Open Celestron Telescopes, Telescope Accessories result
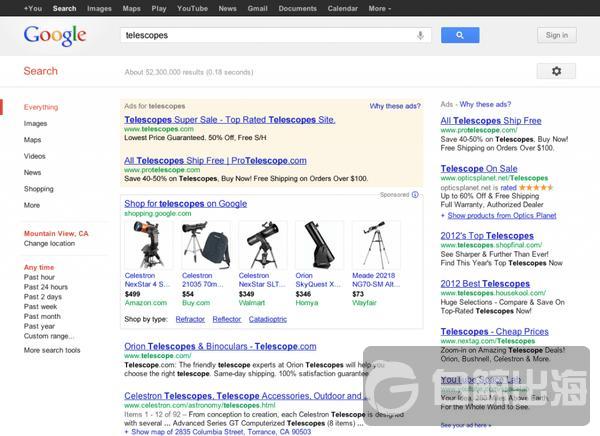This screenshot has height=436, width=600. [x=245, y=395]
